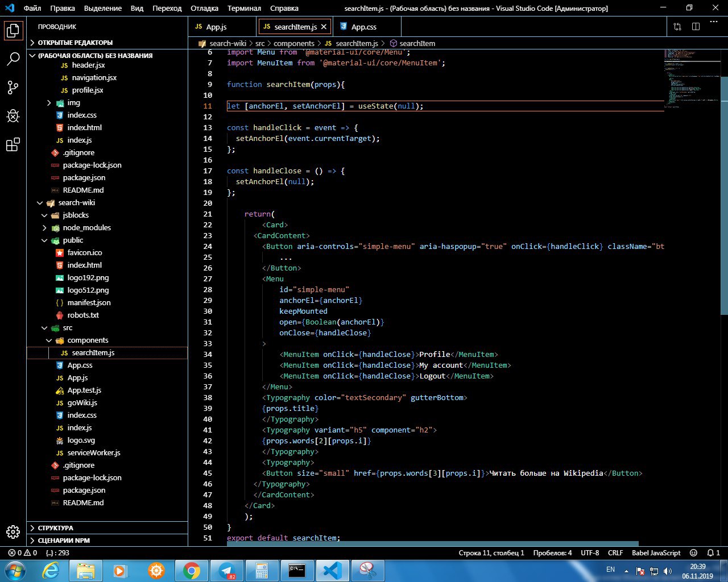Screen dimensions: 728x582
Task: Open the Debug view icon
Action: click(13, 116)
